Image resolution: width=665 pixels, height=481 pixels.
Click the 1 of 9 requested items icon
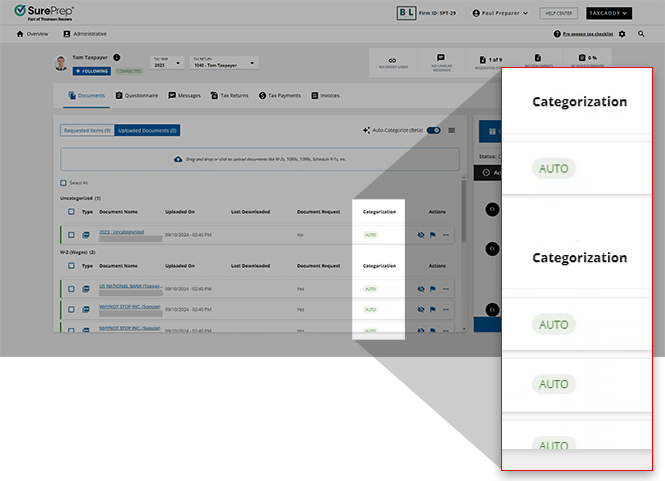483,60
